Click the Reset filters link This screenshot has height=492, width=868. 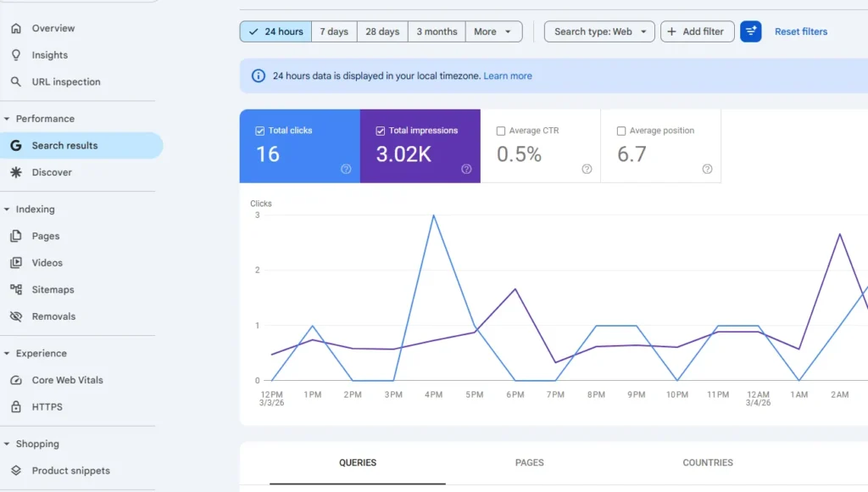click(800, 31)
